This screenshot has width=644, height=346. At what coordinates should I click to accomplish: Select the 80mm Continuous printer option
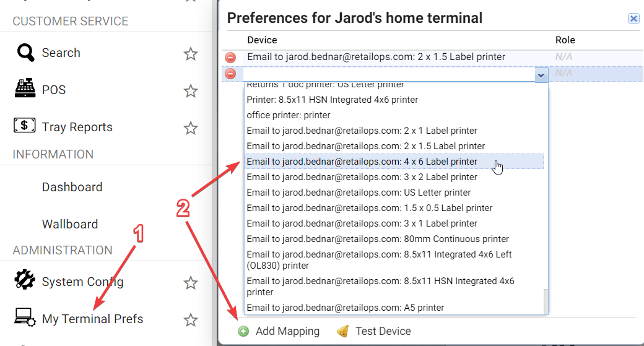(x=378, y=239)
